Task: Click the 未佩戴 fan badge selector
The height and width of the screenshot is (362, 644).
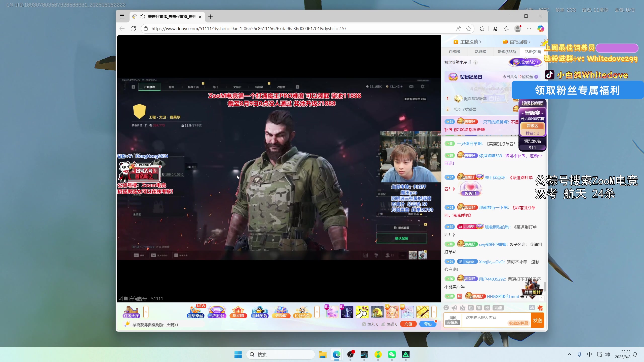Action: tap(453, 320)
